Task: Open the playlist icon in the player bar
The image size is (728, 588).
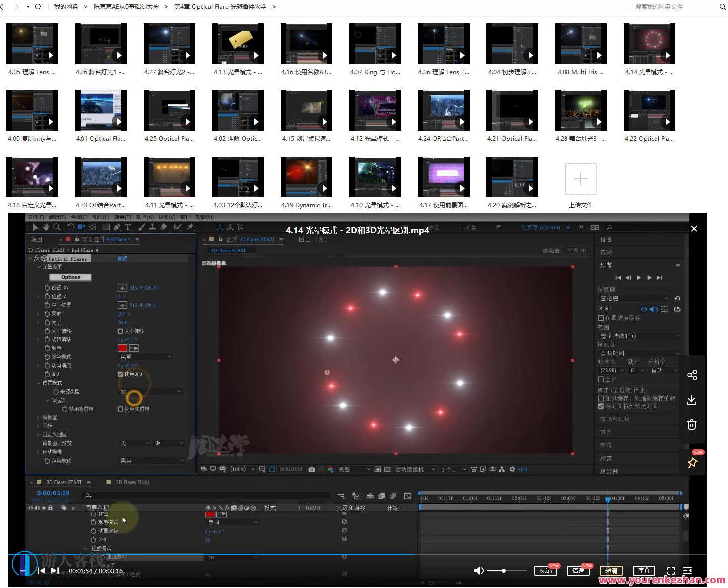Action: pyautogui.click(x=688, y=571)
